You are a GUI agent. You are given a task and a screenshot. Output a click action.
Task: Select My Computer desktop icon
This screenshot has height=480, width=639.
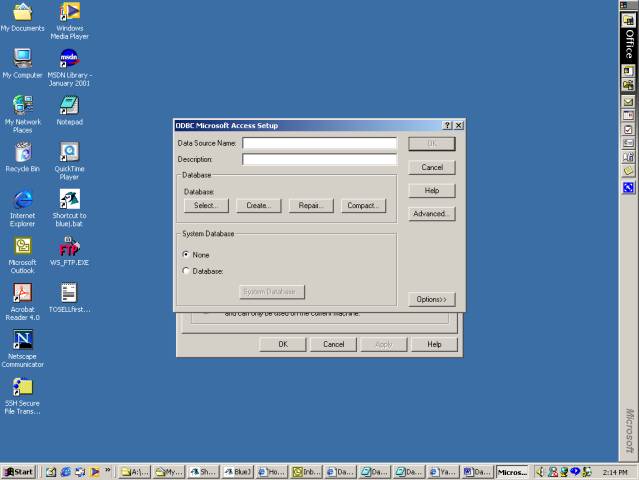pyautogui.click(x=22, y=63)
